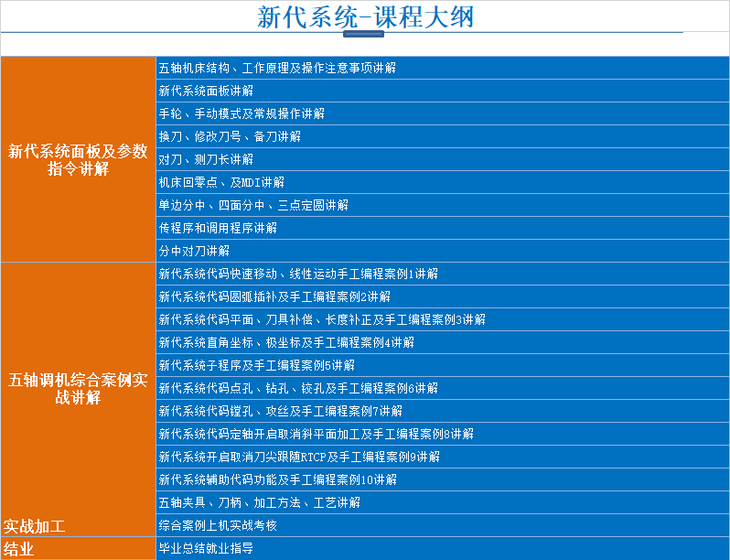Click the 综合案例上机实战考核 row

click(x=218, y=525)
